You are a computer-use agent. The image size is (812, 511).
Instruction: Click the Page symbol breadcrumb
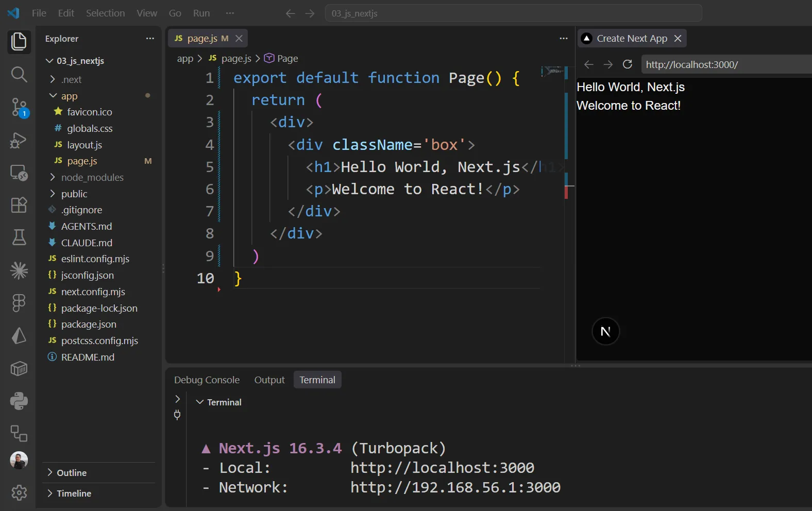[281, 59]
